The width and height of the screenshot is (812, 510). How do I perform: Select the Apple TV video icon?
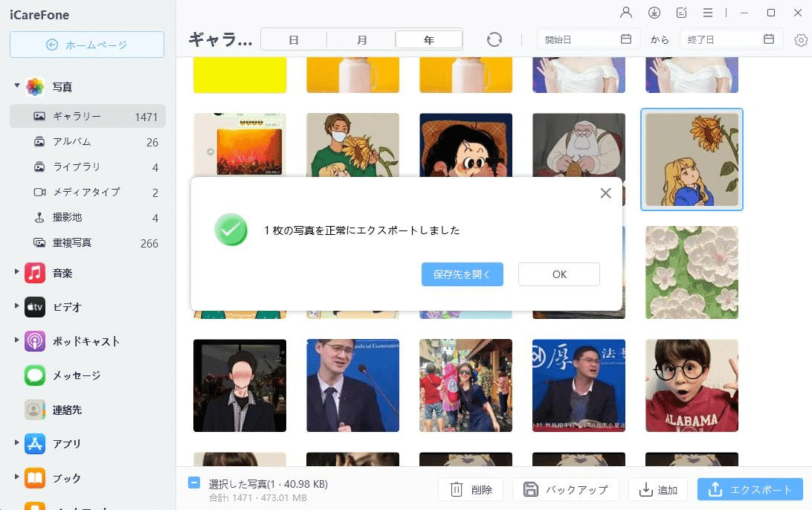coord(35,307)
